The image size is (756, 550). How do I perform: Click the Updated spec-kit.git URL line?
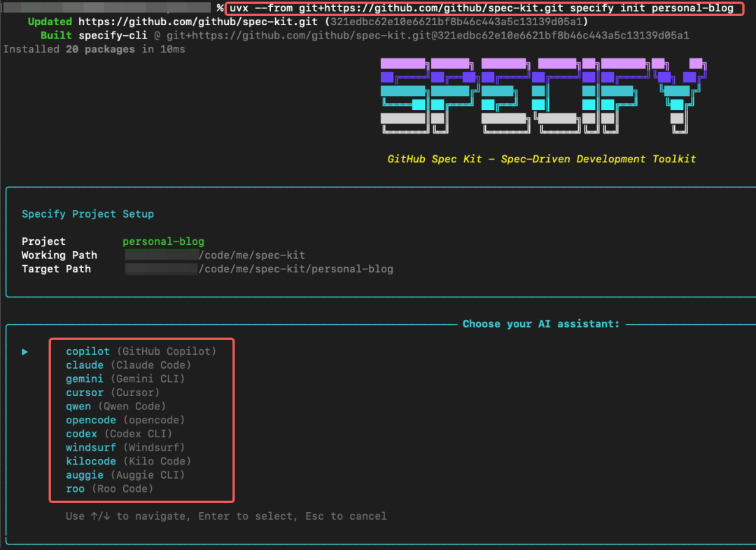point(308,22)
